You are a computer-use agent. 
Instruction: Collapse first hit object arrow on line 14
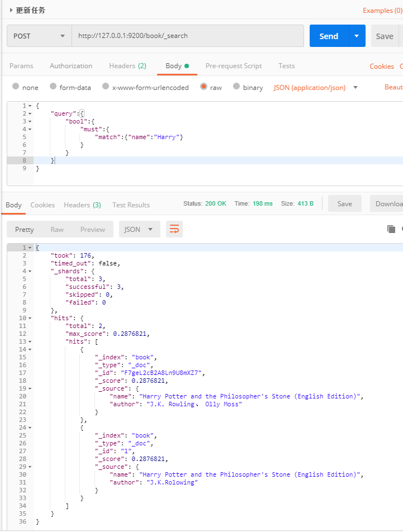point(30,349)
